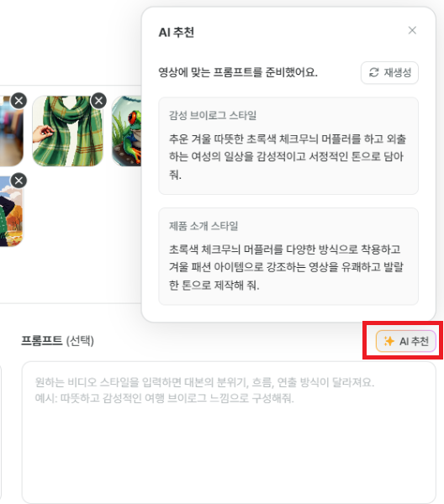Click the 프롬프트 (선택) section label

point(57,340)
